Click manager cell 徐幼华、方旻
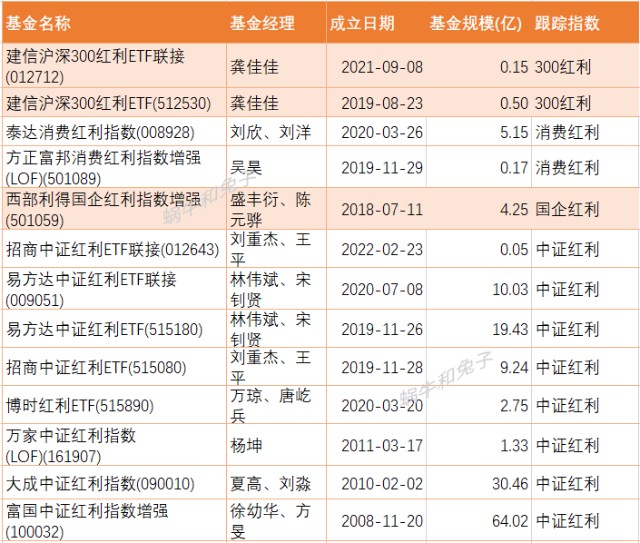640x543 pixels. coord(276,521)
